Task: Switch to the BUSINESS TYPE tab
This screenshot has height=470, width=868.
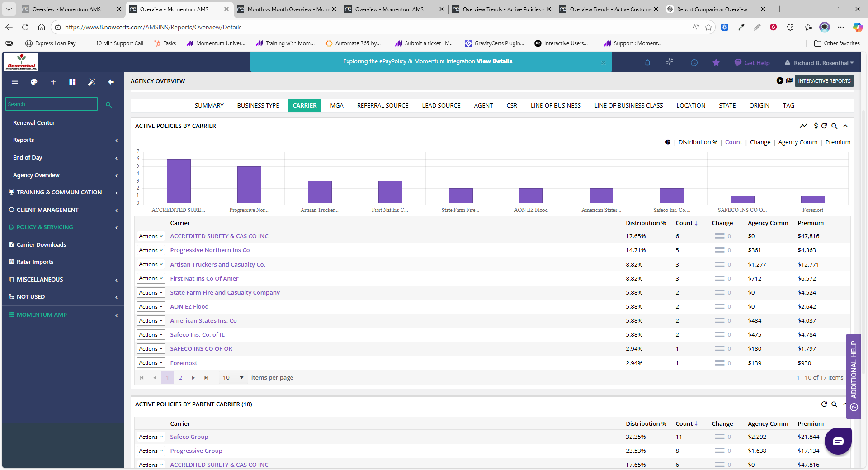Action: pos(258,105)
